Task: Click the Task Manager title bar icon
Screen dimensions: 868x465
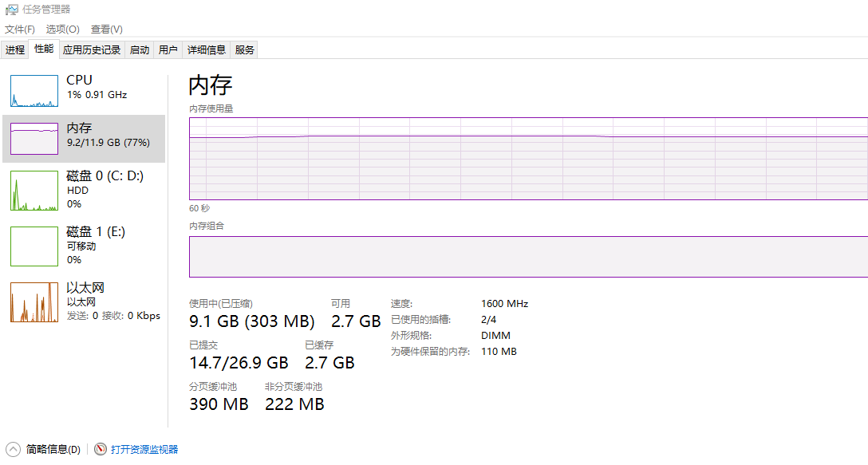Action: point(12,10)
